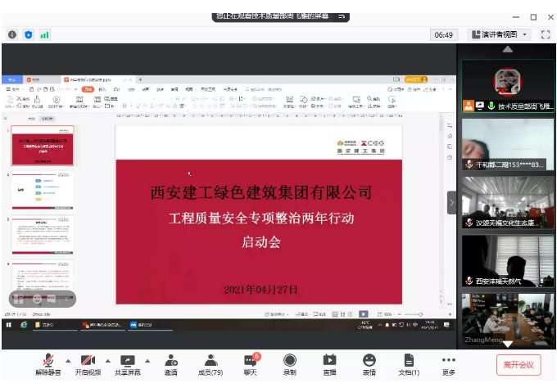The image size is (557, 392).
Task: Open Internet Explorer from the taskbar
Action: point(24,325)
